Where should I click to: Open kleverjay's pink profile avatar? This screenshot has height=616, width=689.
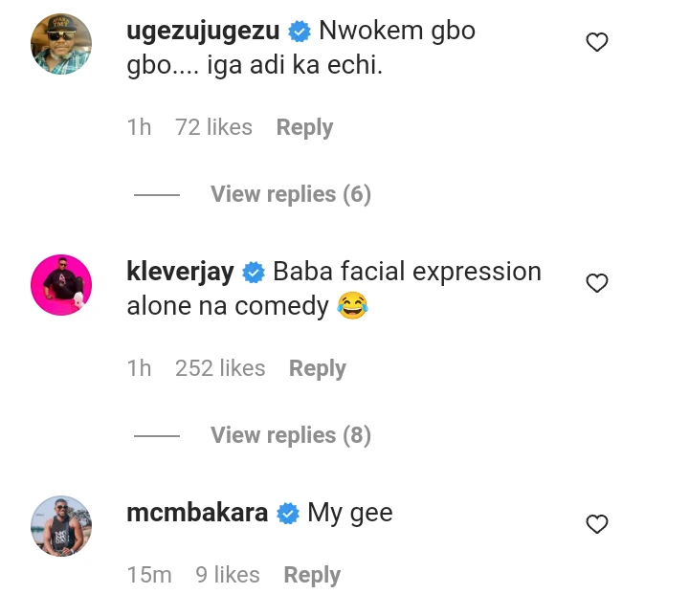point(61,284)
